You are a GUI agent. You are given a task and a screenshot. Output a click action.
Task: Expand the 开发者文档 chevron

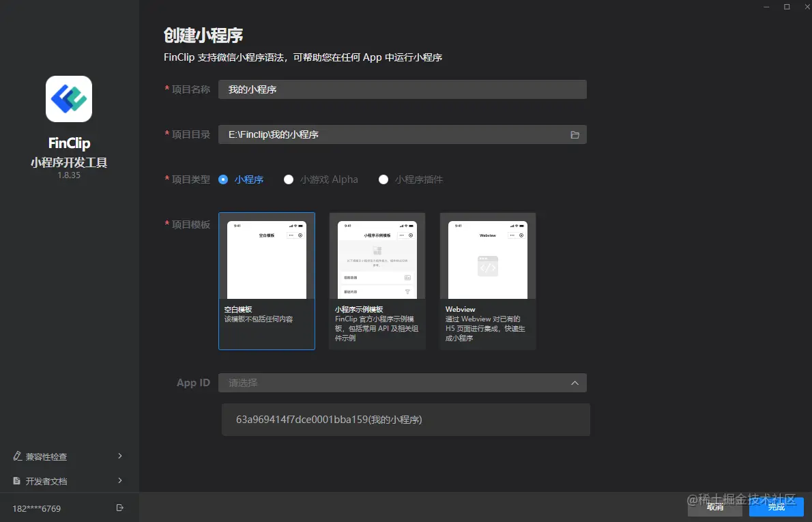120,480
